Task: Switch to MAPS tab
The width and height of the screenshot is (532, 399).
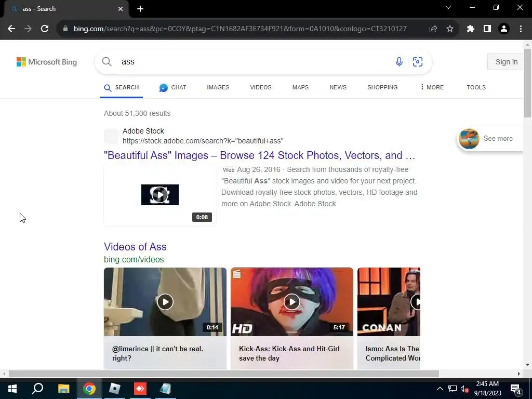Action: [x=300, y=87]
